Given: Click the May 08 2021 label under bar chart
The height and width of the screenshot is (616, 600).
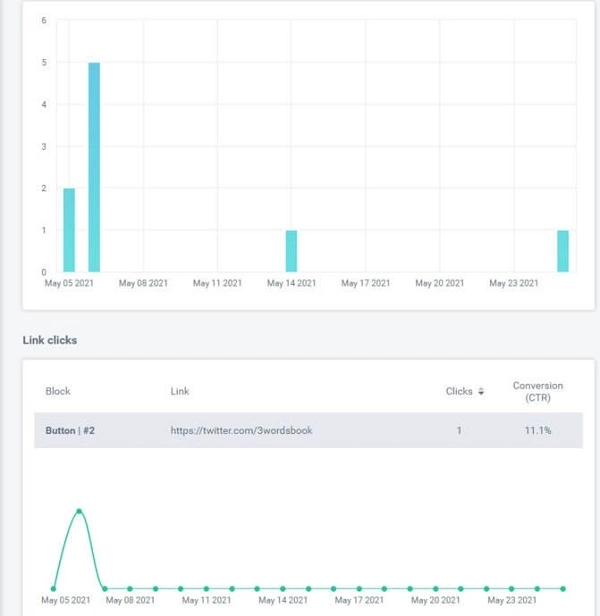Looking at the screenshot, I should pyautogui.click(x=143, y=283).
